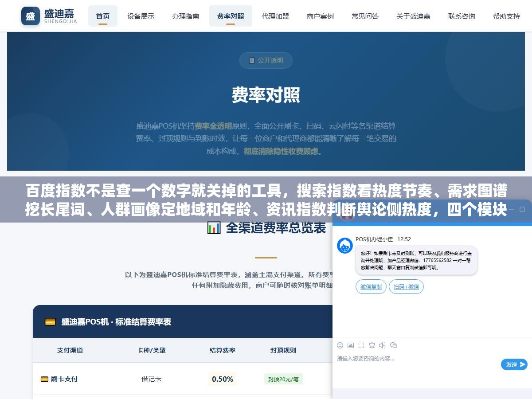
Task: Click the 盛迪嘉 logo icon
Action: click(x=30, y=16)
